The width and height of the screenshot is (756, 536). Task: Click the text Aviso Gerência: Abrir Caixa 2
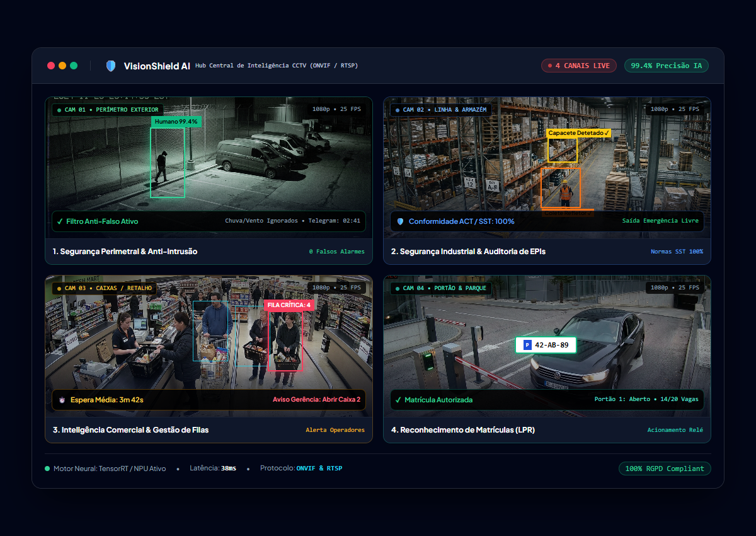pos(317,400)
